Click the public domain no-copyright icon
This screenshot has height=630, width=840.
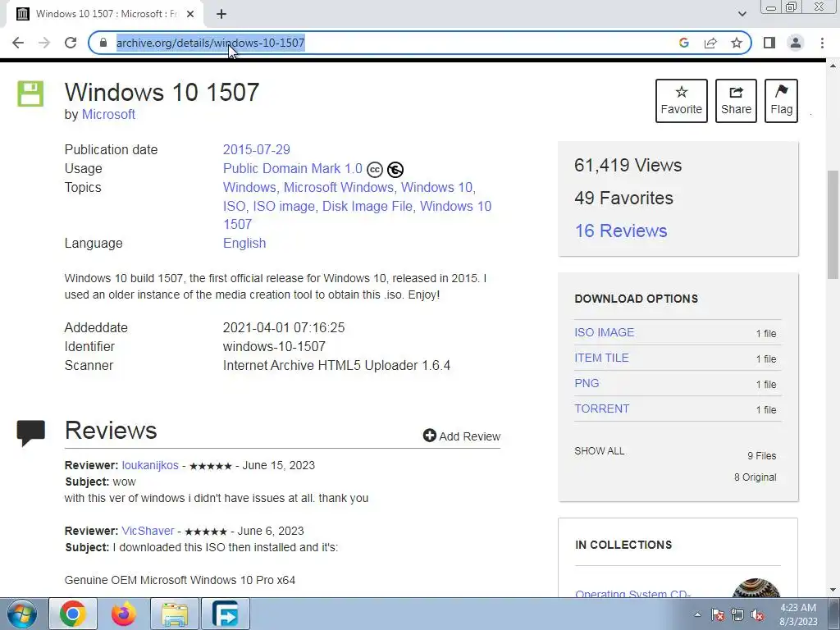coord(395,170)
